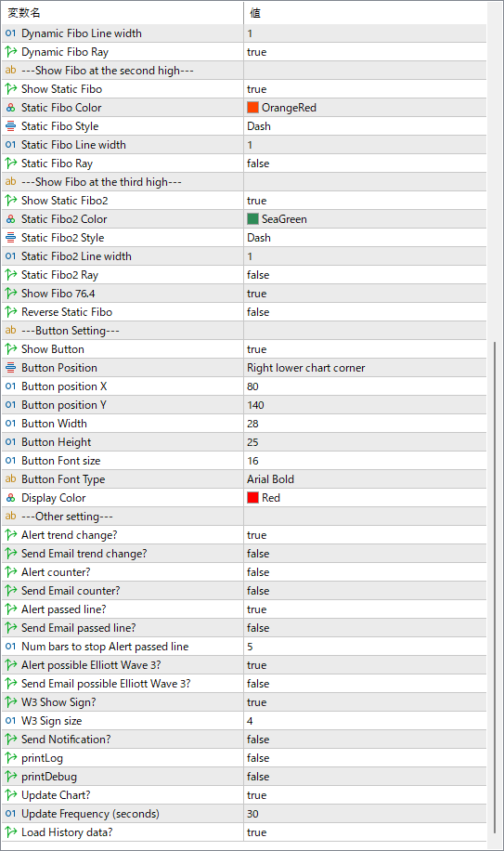Click the color icon next to Static Fibo Color
The image size is (504, 851).
pyautogui.click(x=11, y=108)
